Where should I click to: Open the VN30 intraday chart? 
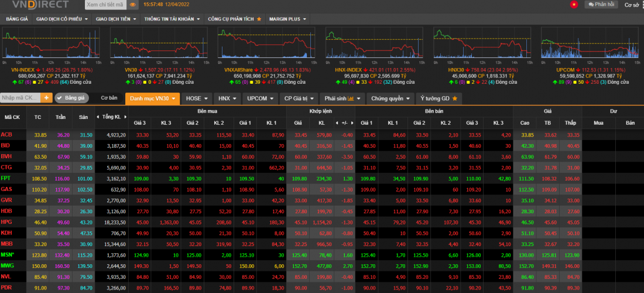(x=159, y=43)
